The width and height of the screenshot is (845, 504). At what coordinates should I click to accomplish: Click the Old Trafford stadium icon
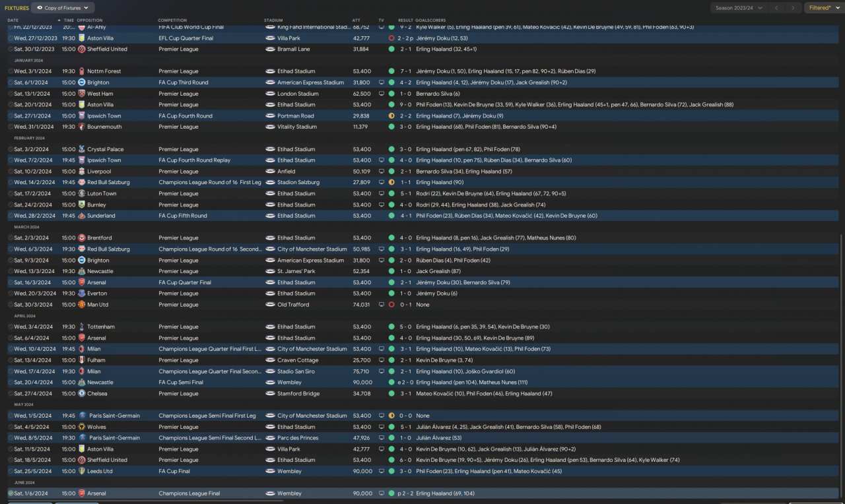[270, 305]
